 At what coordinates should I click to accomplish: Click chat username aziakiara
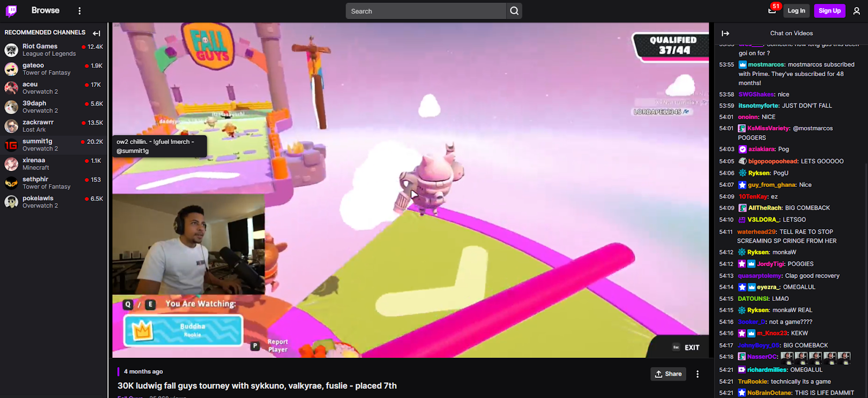point(762,149)
